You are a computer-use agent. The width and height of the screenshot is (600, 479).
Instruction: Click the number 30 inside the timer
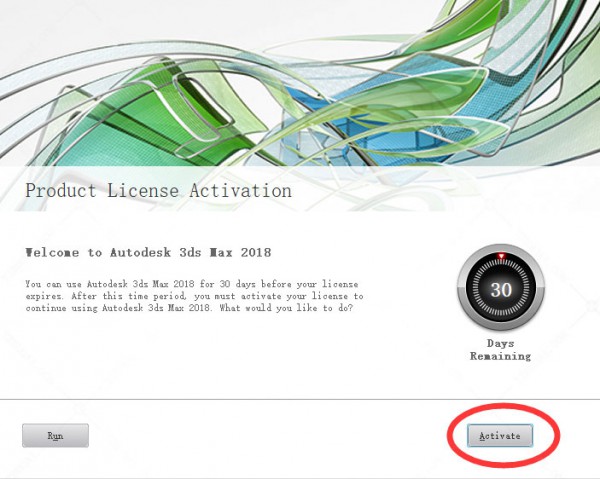(x=501, y=290)
